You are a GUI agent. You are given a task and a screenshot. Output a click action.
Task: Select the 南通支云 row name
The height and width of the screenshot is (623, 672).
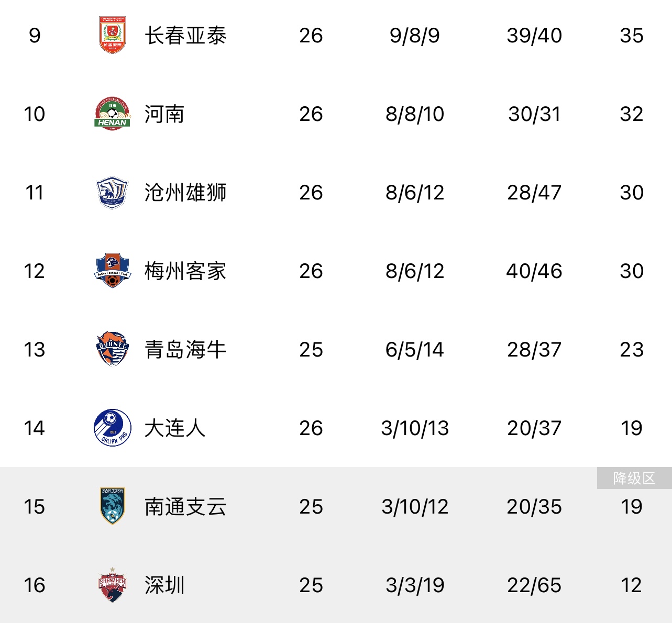(185, 507)
